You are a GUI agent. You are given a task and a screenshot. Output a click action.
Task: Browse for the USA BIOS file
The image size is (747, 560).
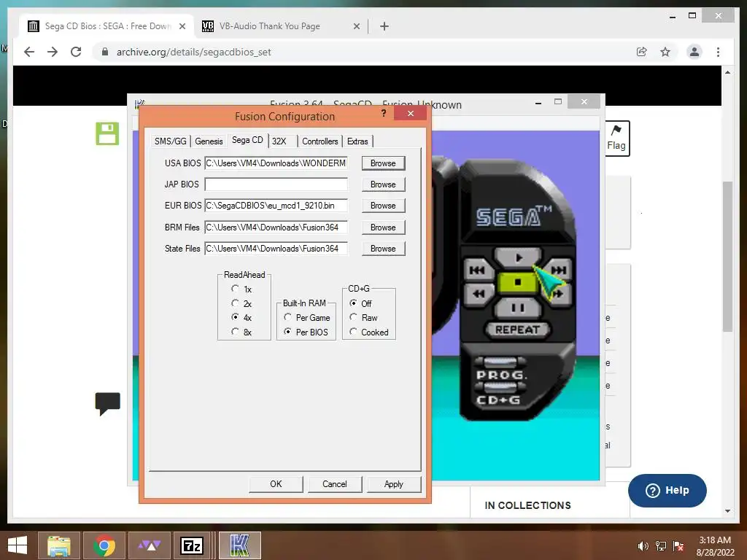383,163
